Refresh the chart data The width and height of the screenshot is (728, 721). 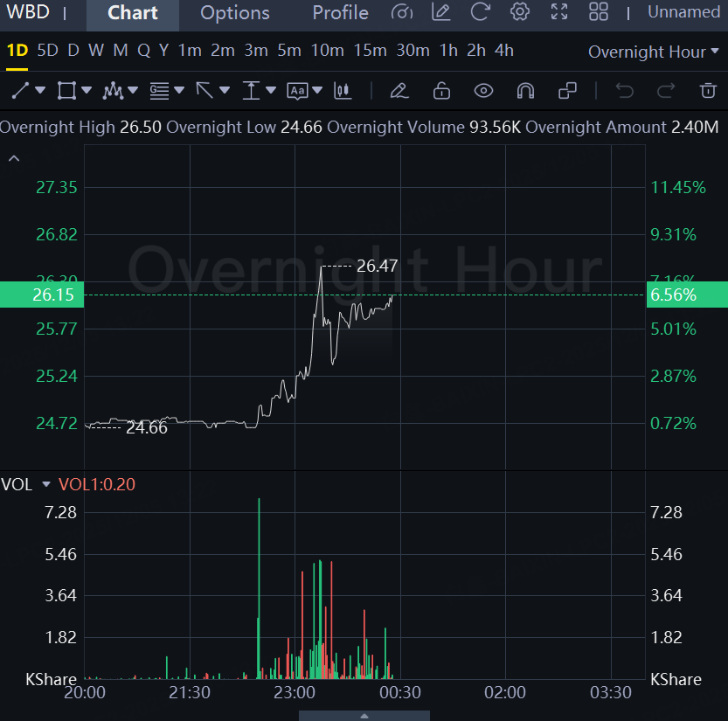point(481,12)
